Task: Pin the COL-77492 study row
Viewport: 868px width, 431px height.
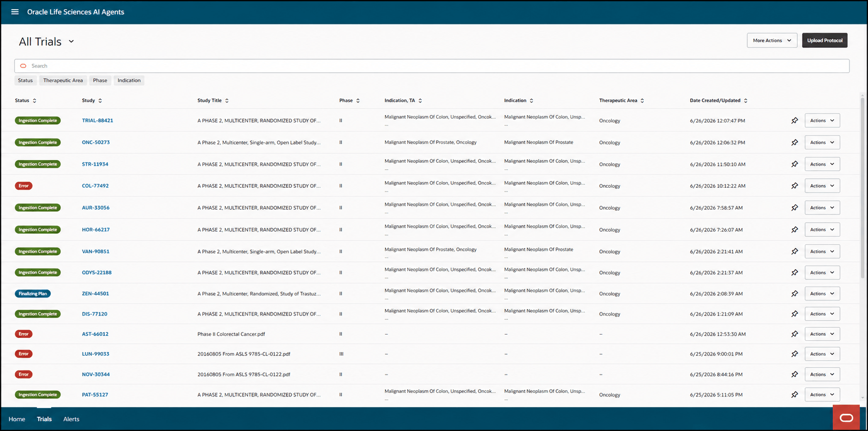Action: coord(794,186)
